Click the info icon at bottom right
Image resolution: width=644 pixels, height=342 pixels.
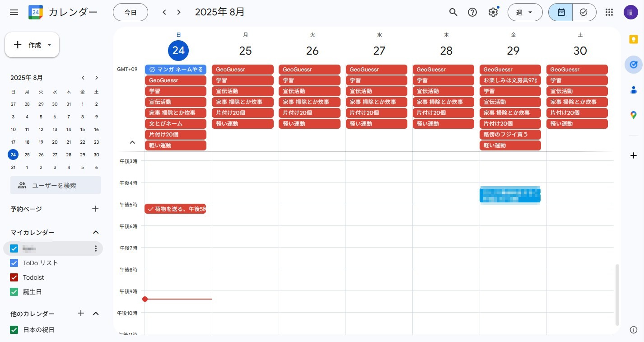click(x=633, y=330)
